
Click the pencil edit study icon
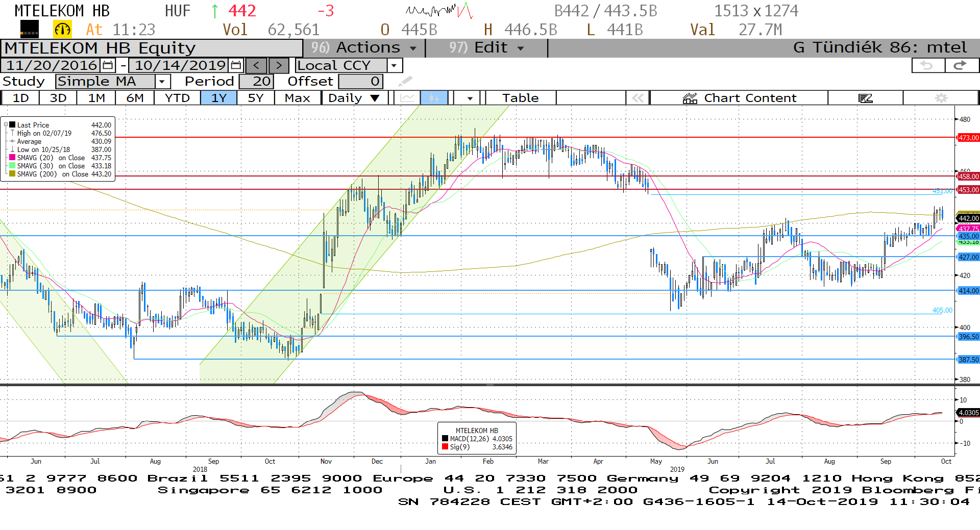(405, 81)
